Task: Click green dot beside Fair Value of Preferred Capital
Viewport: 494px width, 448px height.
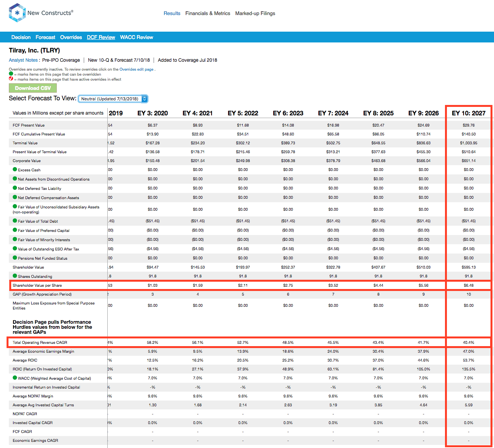Action: coord(15,230)
